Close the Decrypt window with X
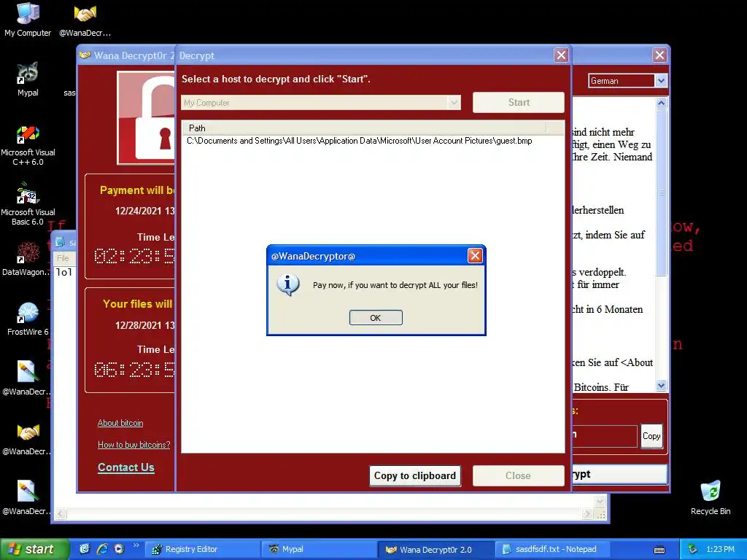The image size is (747, 560). (x=561, y=55)
